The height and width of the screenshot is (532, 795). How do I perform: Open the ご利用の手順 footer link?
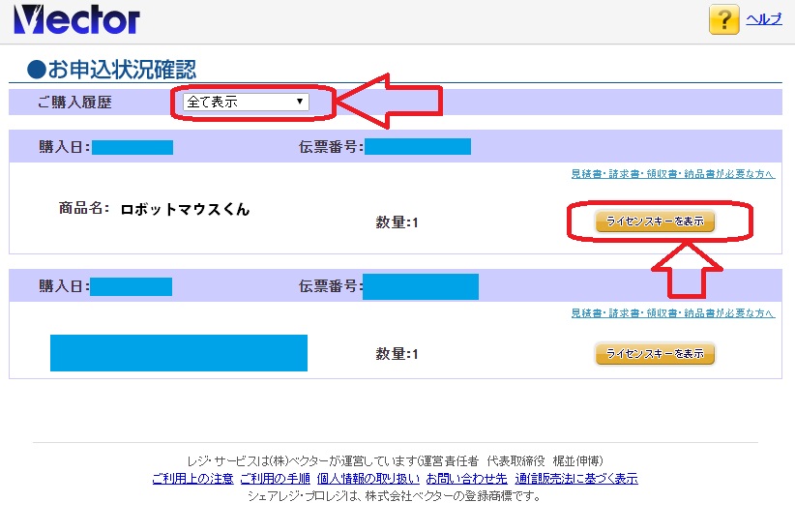tap(275, 479)
